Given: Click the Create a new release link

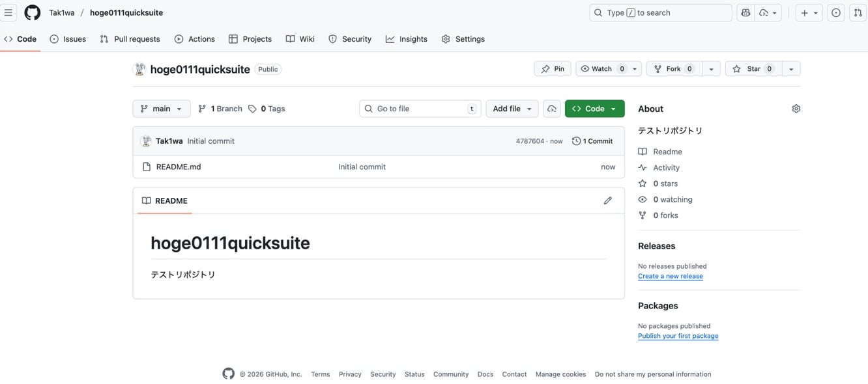Looking at the screenshot, I should click(x=670, y=276).
